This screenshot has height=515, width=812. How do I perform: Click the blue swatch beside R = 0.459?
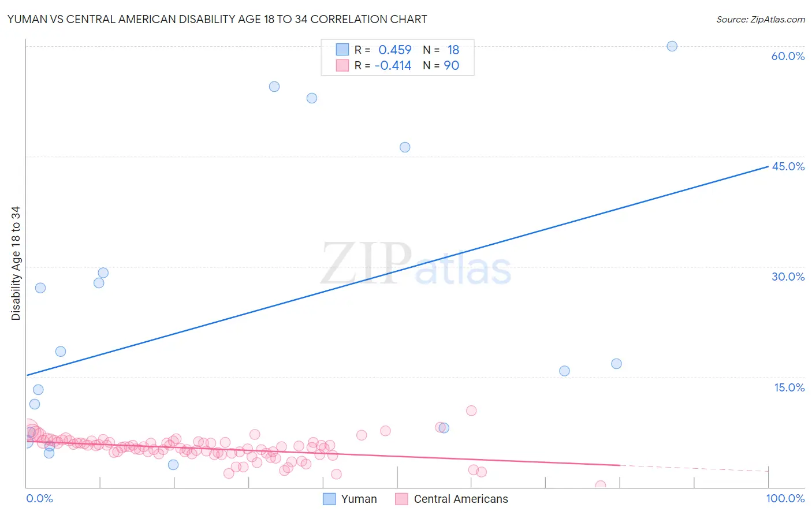342,50
